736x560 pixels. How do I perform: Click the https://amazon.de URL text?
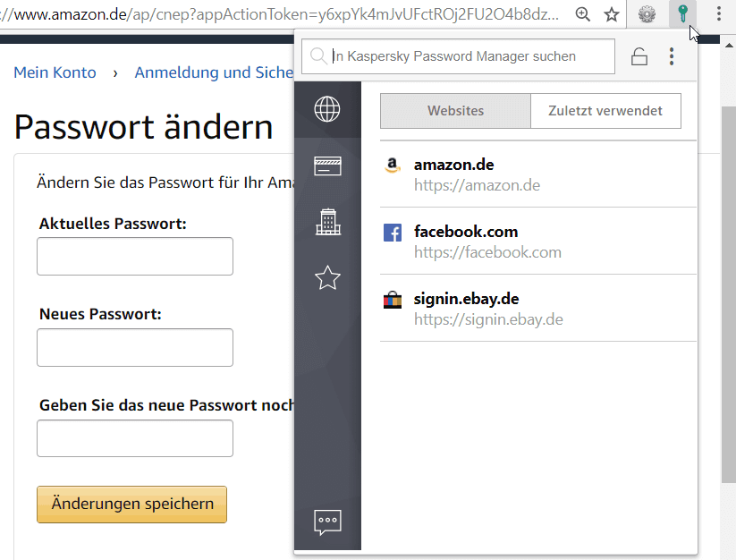(x=477, y=185)
